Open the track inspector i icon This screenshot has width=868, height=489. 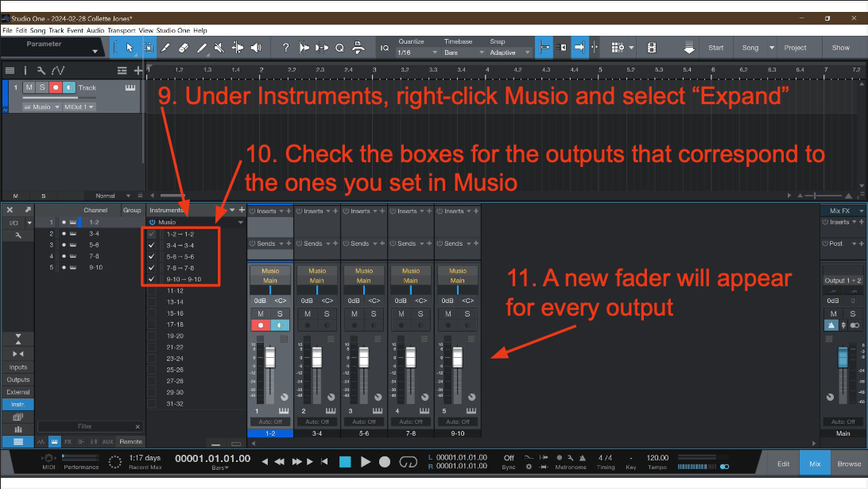(x=25, y=70)
